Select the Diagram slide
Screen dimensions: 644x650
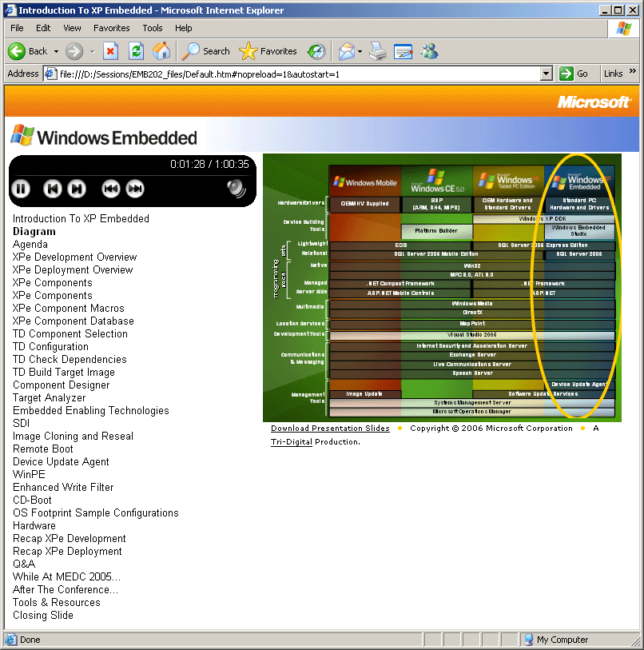pos(34,231)
